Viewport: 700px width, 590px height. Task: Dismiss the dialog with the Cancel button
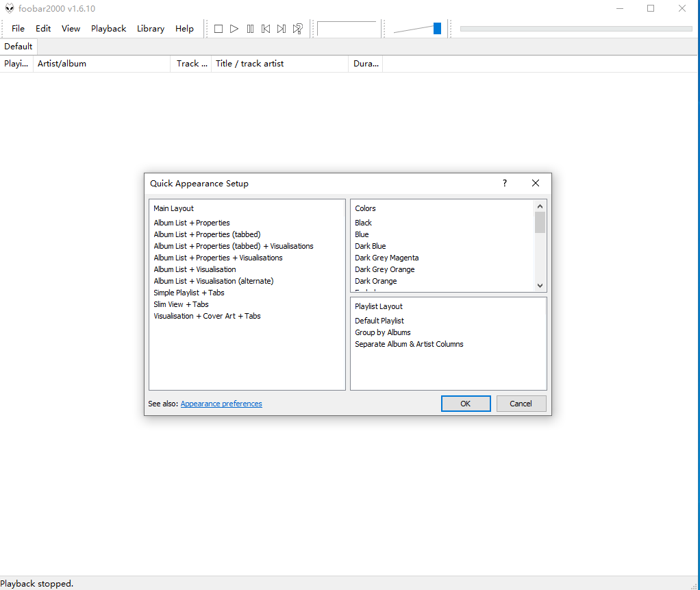tap(521, 404)
